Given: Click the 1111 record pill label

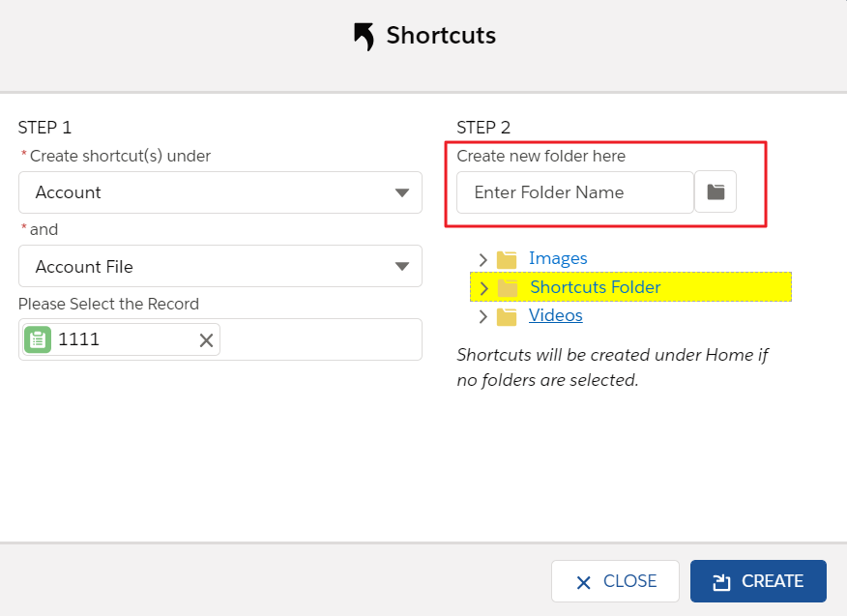Looking at the screenshot, I should coord(79,340).
